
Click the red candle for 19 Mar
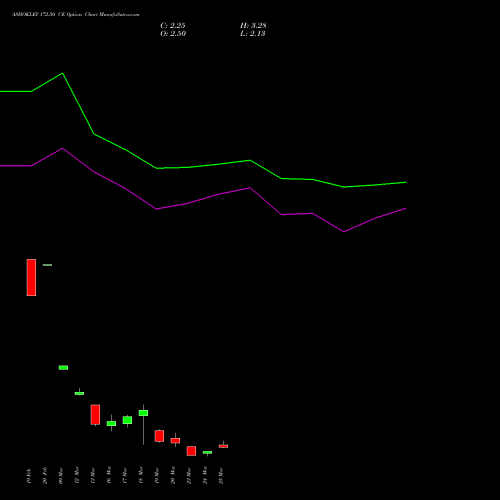[159, 436]
